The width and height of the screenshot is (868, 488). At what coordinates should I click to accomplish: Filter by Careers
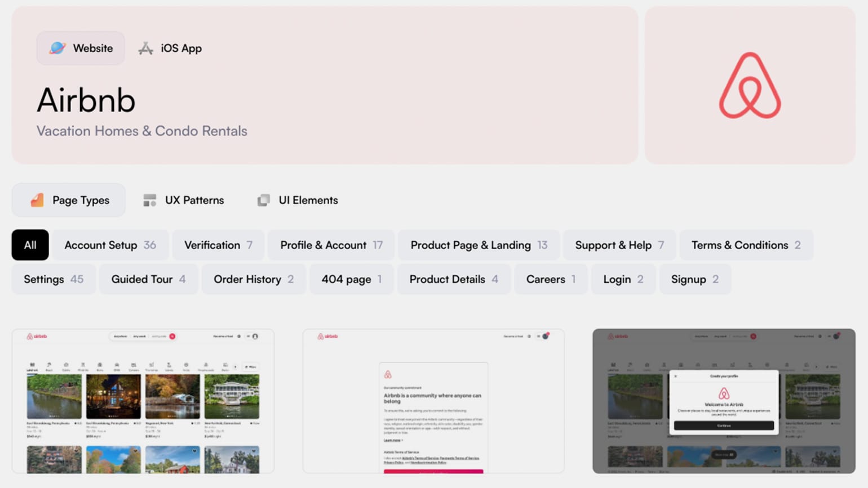551,279
